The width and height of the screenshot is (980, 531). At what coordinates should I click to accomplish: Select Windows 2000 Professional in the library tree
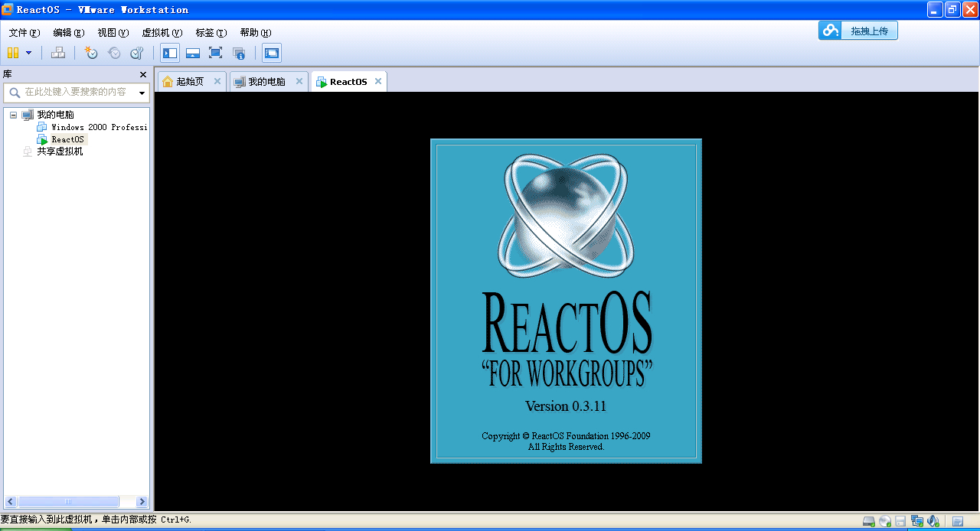(99, 127)
